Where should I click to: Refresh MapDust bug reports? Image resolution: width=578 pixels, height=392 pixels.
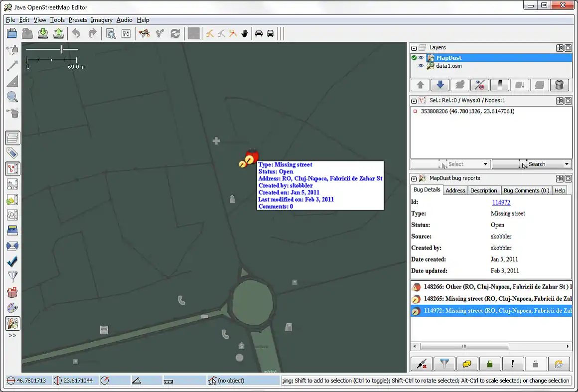click(559, 364)
